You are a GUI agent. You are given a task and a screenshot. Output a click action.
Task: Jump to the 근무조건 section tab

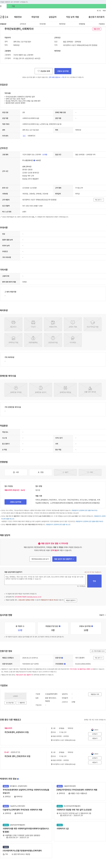[23, 24]
